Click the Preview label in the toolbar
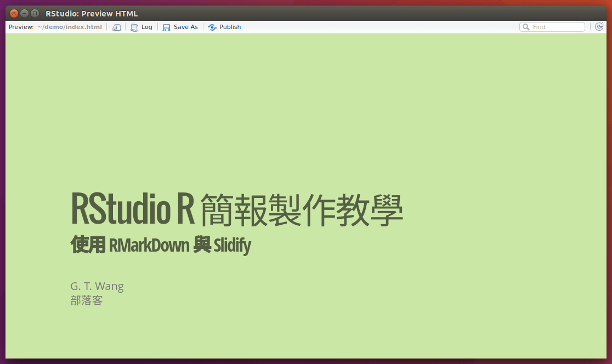This screenshot has height=364, width=612. (x=21, y=27)
